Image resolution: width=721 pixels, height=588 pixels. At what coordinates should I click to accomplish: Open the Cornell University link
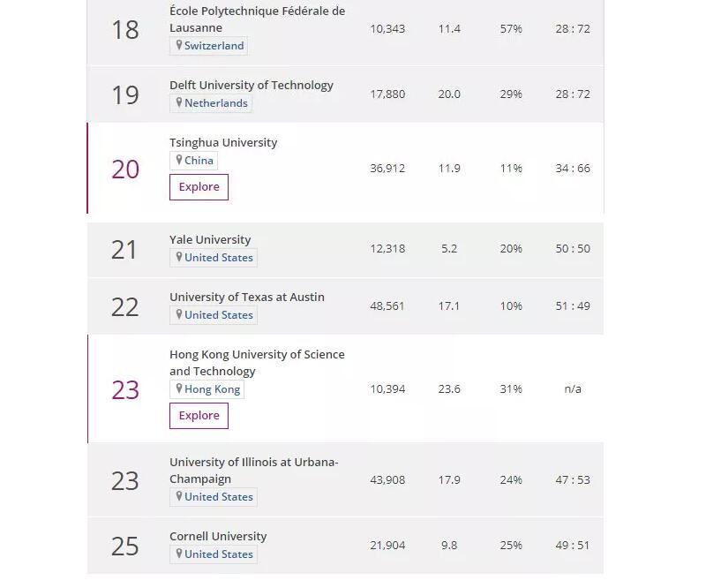(x=218, y=536)
